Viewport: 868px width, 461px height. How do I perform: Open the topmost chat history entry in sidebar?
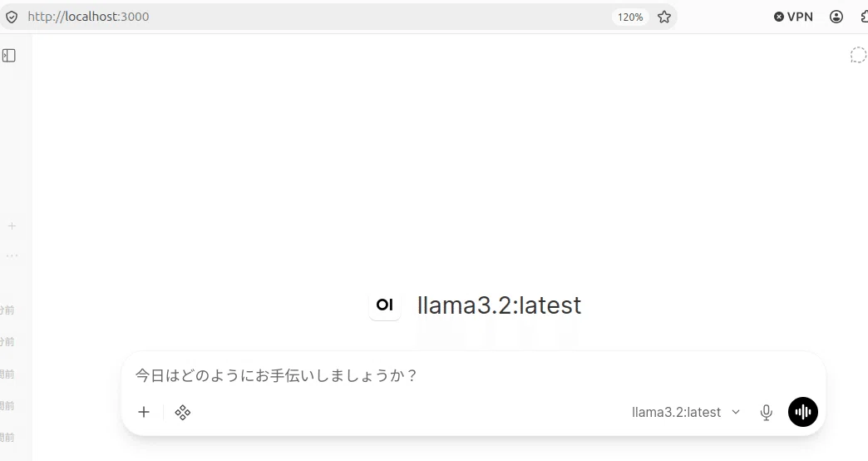tap(7, 310)
